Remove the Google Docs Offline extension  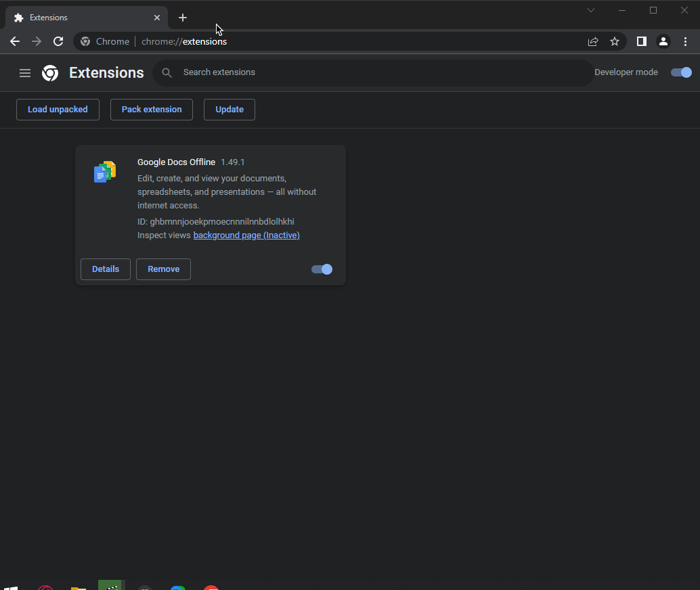tap(163, 269)
